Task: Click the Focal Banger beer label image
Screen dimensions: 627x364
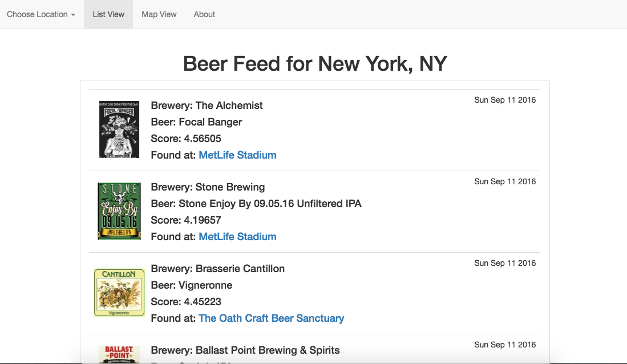Action: click(119, 130)
